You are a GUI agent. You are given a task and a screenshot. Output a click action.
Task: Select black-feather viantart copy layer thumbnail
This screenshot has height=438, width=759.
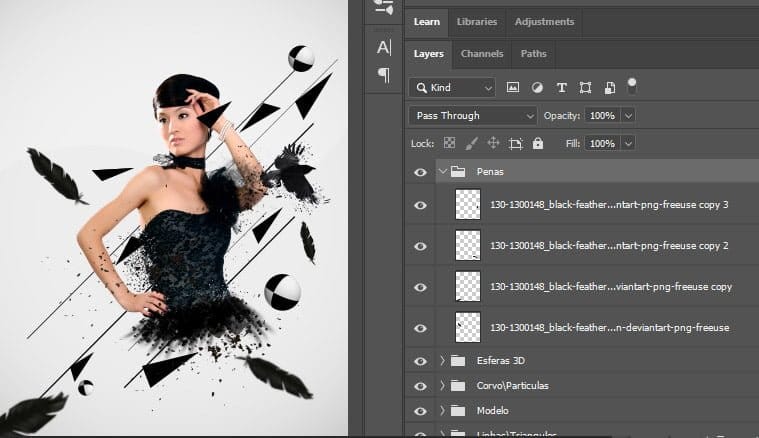click(468, 287)
